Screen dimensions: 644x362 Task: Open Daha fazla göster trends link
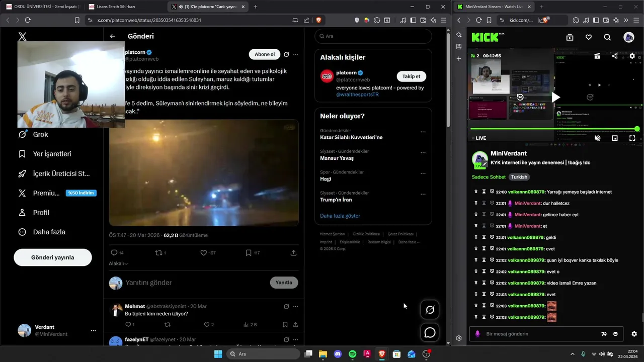click(x=340, y=216)
